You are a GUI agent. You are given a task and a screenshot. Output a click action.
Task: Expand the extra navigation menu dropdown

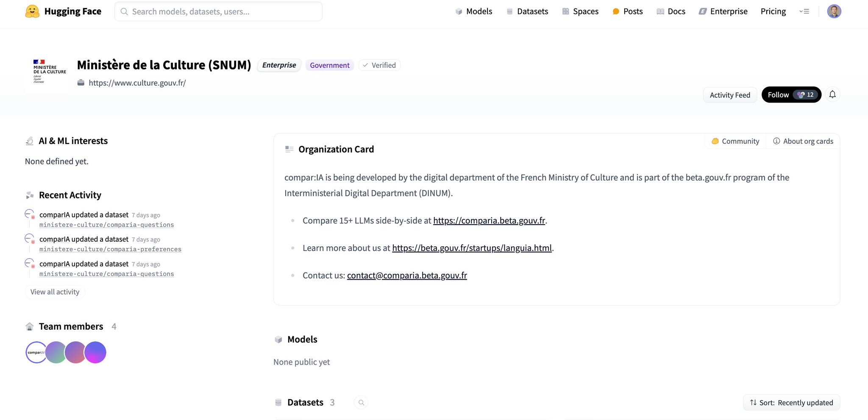pyautogui.click(x=804, y=11)
